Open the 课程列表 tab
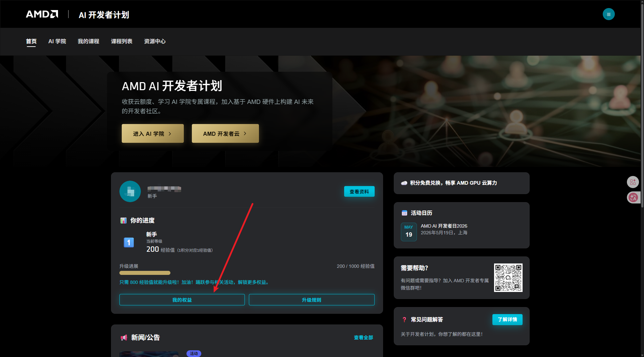Screen dimensions: 644x357 click(x=122, y=41)
